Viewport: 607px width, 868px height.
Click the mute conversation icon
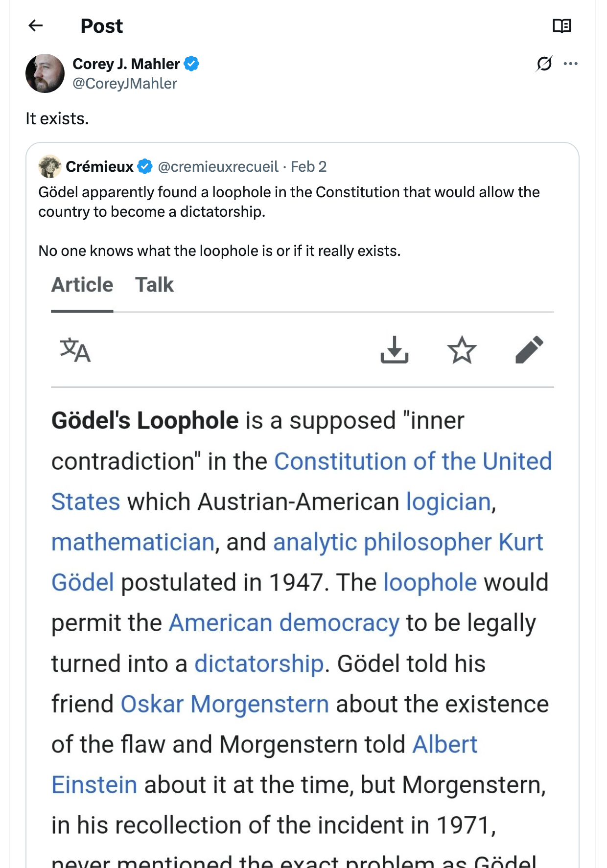[x=543, y=64]
